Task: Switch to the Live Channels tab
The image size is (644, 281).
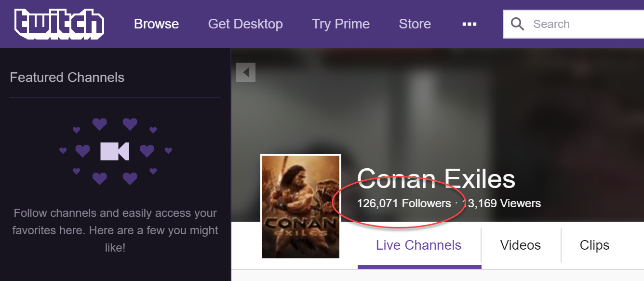Action: coord(419,245)
